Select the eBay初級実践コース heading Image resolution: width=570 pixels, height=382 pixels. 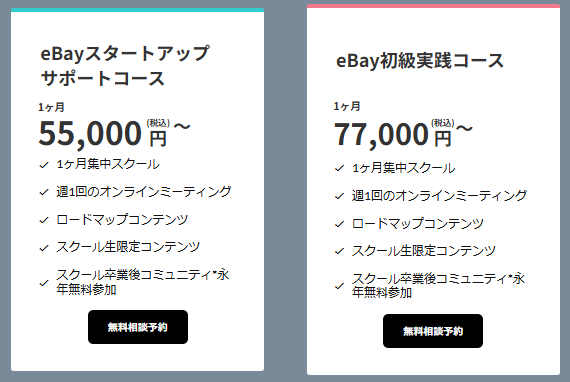[x=420, y=61]
